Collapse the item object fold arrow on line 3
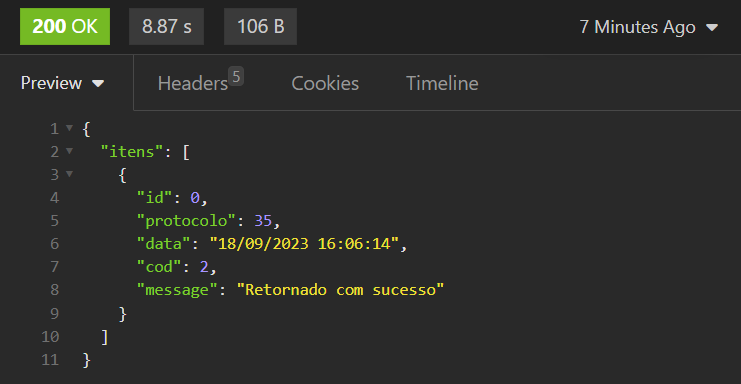The image size is (741, 384). (69, 174)
